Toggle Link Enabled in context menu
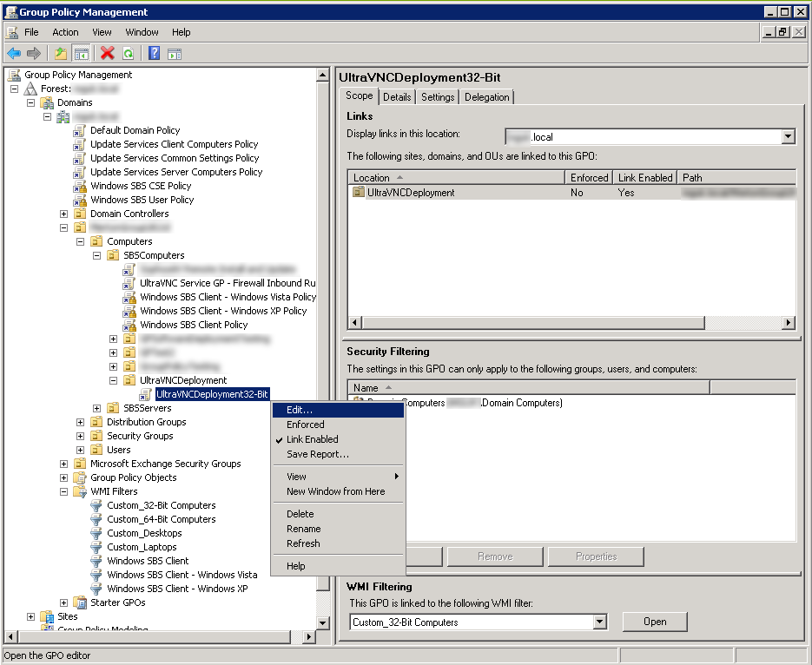Screen dimensions: 812x665 [313, 439]
